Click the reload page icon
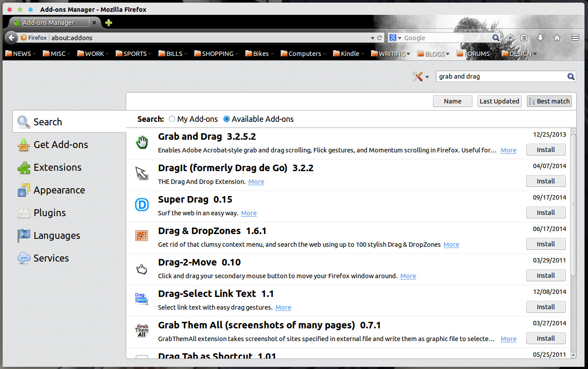 pos(380,38)
